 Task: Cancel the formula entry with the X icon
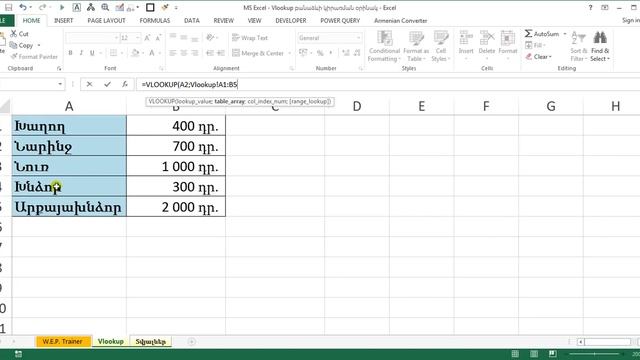[89, 84]
